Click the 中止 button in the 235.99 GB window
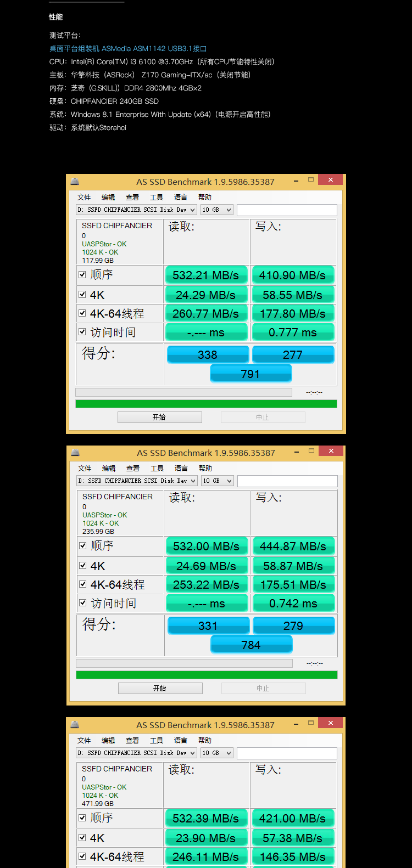Image resolution: width=412 pixels, height=868 pixels. (263, 688)
